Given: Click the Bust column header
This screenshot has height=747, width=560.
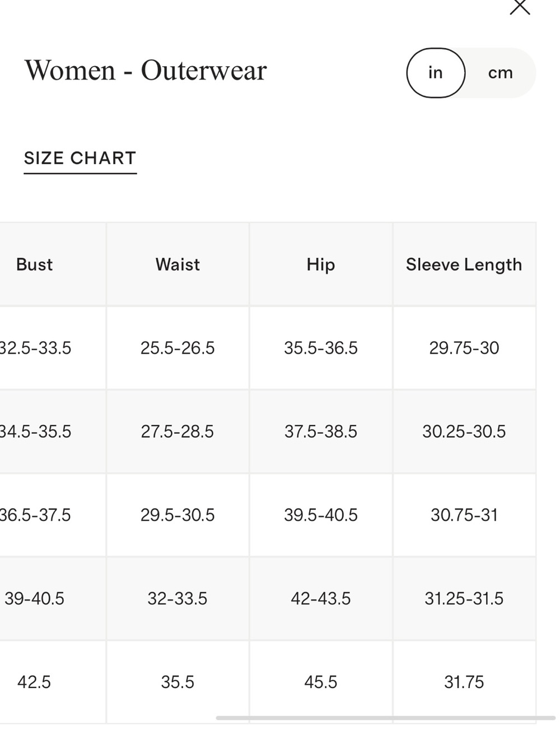Looking at the screenshot, I should [34, 265].
